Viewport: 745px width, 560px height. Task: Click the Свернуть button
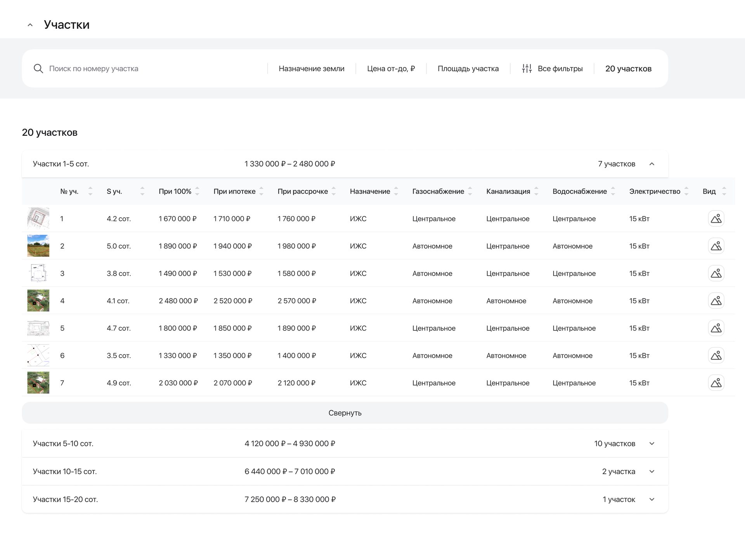345,413
